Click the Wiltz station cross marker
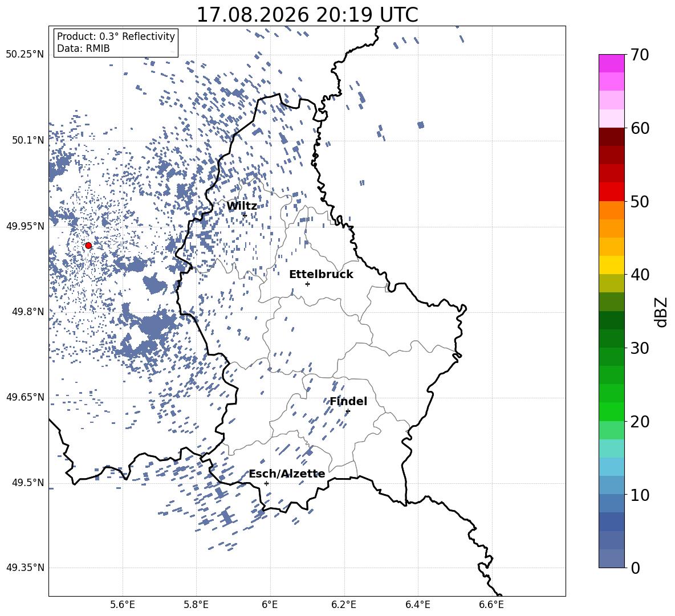This screenshot has width=675, height=616. click(x=245, y=215)
